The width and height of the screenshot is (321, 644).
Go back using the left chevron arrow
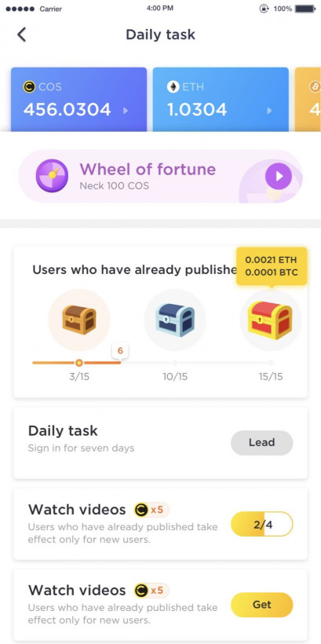click(x=22, y=35)
